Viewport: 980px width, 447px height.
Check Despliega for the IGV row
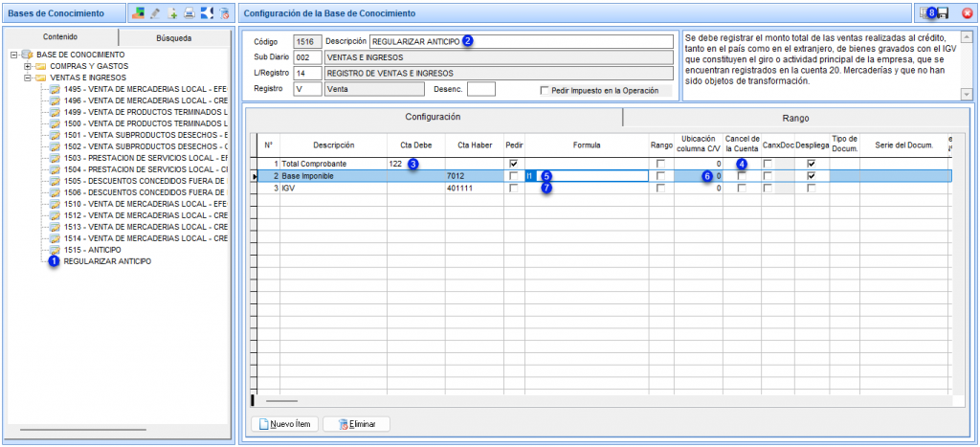pyautogui.click(x=812, y=188)
